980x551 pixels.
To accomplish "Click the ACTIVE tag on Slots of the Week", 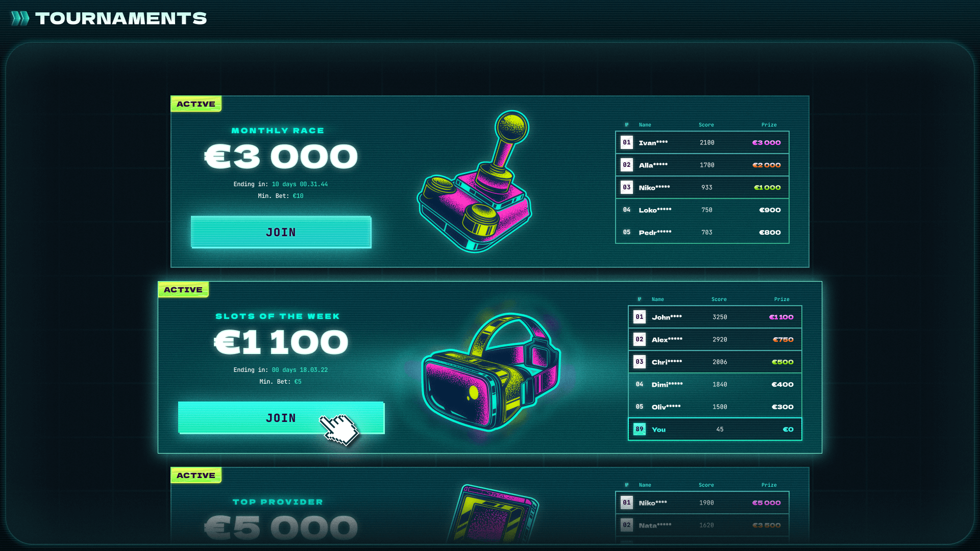I will tap(183, 290).
